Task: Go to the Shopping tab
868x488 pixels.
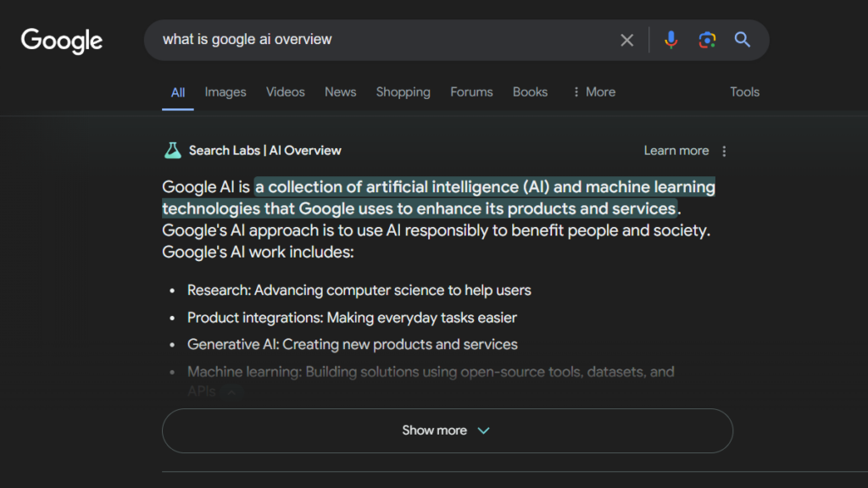Action: [x=403, y=92]
